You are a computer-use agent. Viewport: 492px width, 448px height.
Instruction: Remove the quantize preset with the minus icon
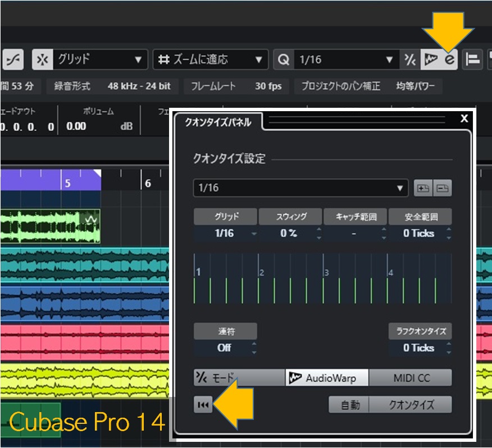443,188
